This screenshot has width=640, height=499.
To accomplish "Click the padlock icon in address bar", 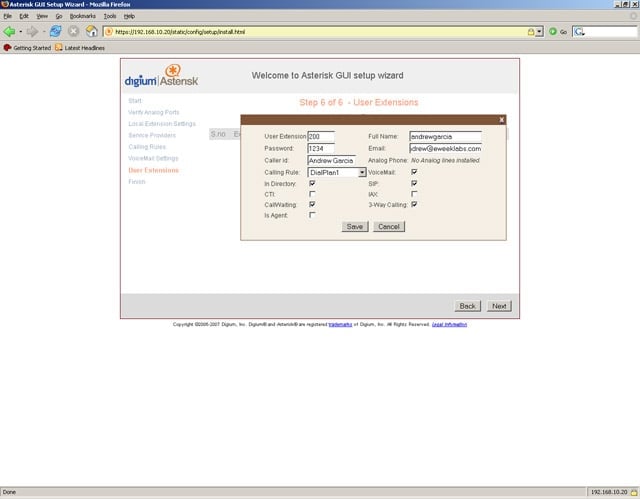I will [x=531, y=32].
